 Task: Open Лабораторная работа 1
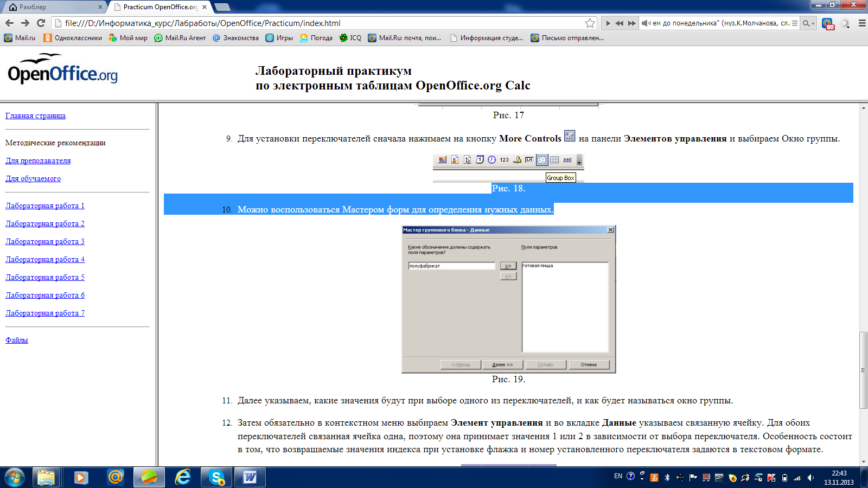45,206
